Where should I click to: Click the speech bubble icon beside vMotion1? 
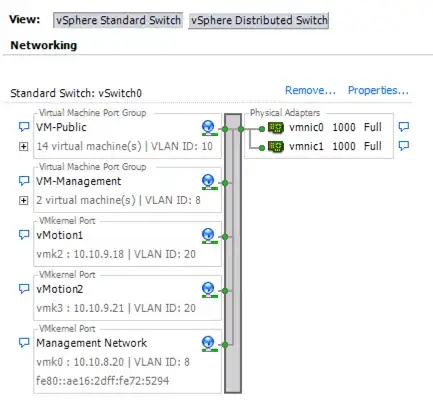(24, 235)
